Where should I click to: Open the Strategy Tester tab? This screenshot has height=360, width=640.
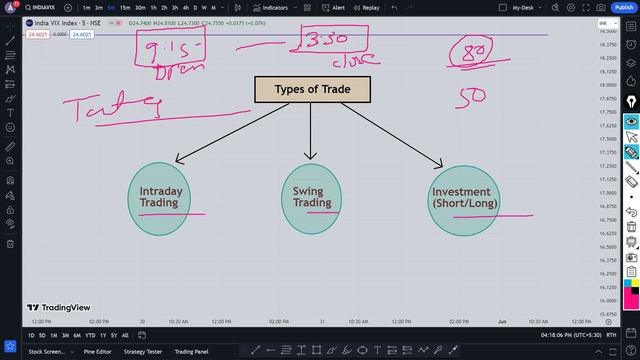click(142, 351)
